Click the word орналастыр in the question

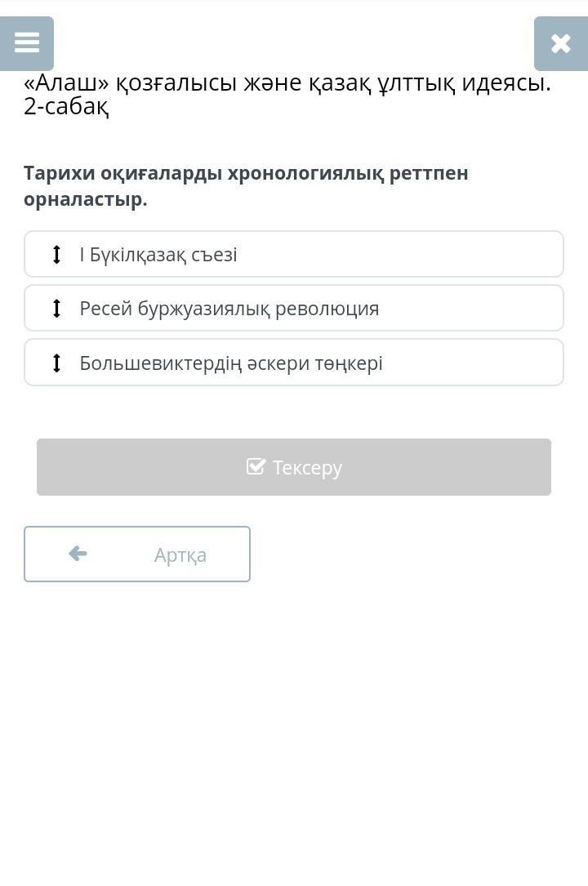[x=85, y=199]
